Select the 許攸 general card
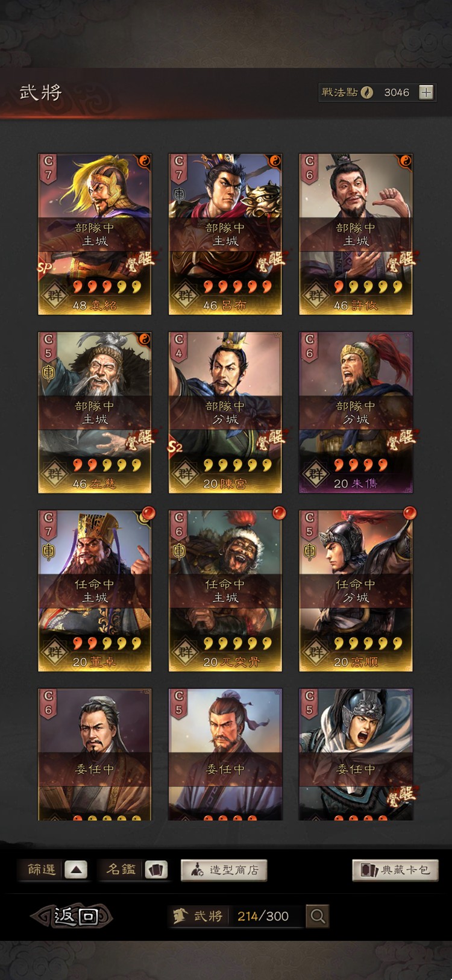452x980 pixels. 356,234
